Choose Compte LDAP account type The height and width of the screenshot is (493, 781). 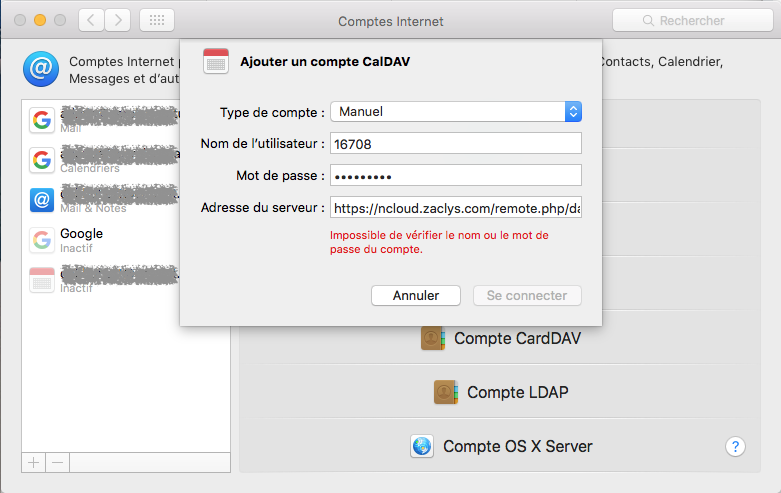pos(502,392)
